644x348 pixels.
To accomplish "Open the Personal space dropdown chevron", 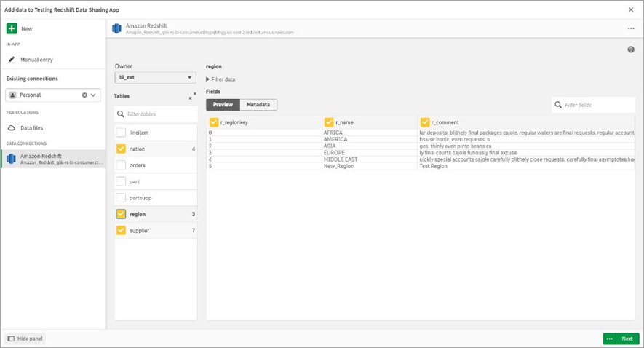I will click(x=94, y=95).
